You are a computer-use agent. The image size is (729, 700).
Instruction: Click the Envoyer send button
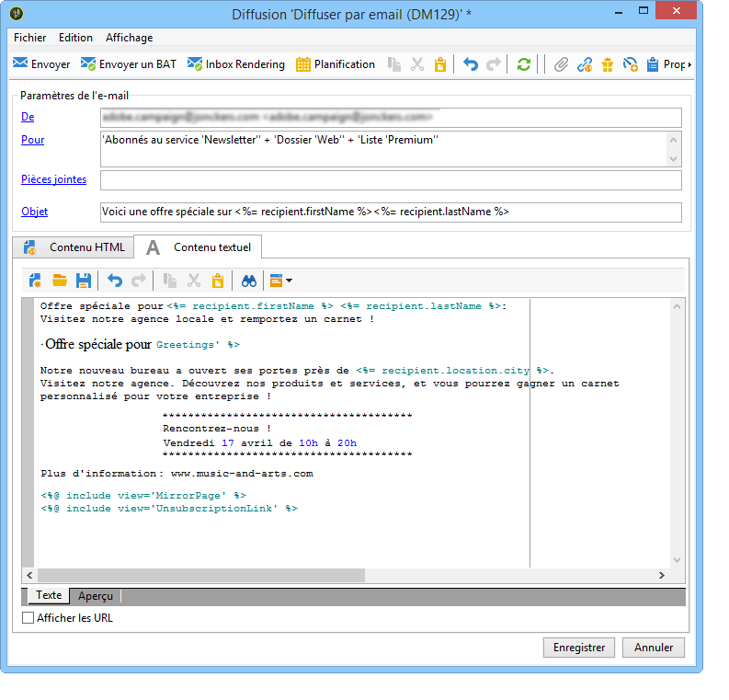(x=41, y=64)
